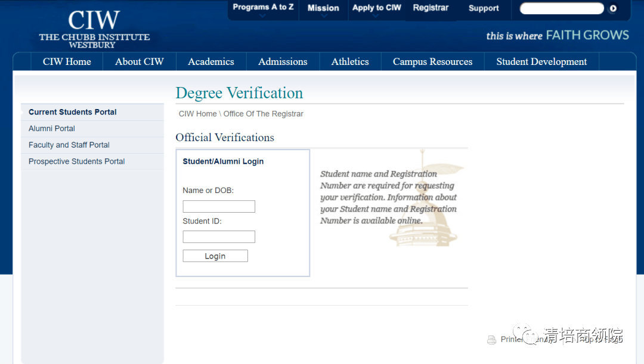
Task: Expand the Apply to CIW dropdown
Action: tap(377, 7)
